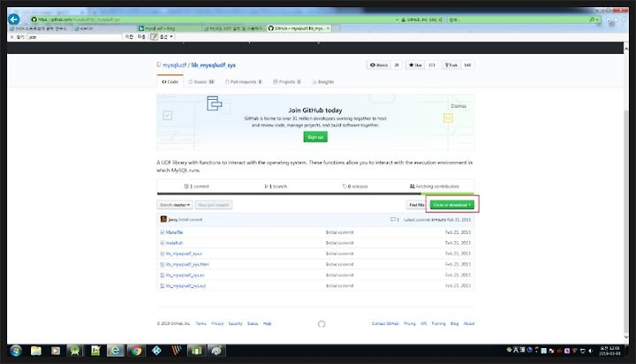636x364 pixels.
Task: Switch to the mysql udf blog tab
Action: pos(170,28)
